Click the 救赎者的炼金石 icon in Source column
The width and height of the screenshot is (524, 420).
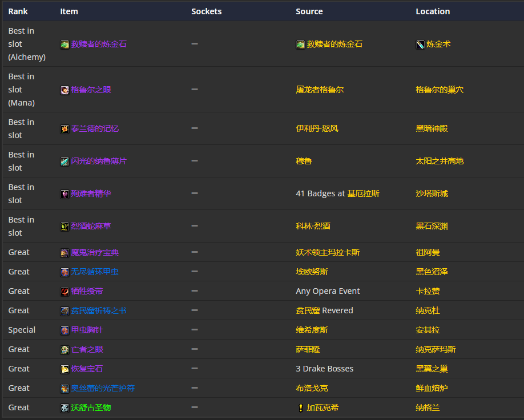[300, 45]
